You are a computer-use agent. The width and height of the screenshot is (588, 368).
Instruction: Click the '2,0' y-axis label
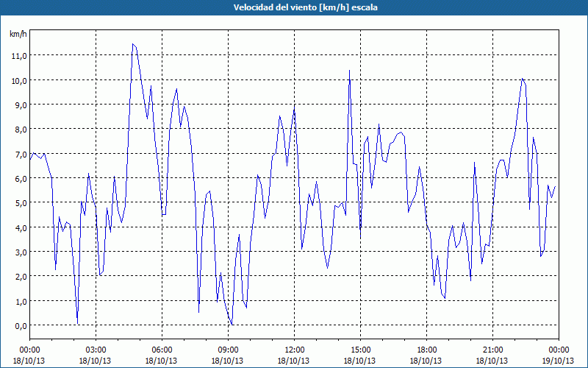point(21,277)
